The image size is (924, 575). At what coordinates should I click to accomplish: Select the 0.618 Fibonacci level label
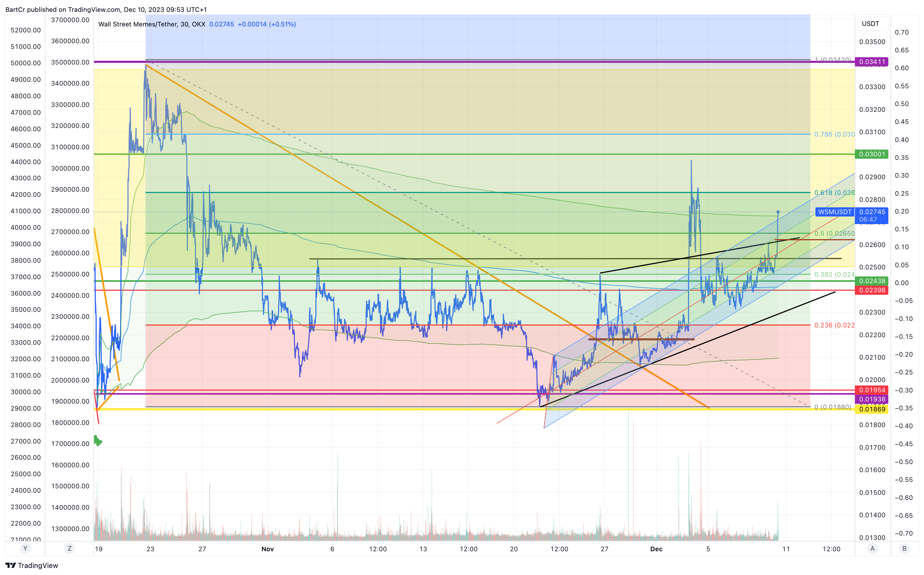(x=834, y=192)
